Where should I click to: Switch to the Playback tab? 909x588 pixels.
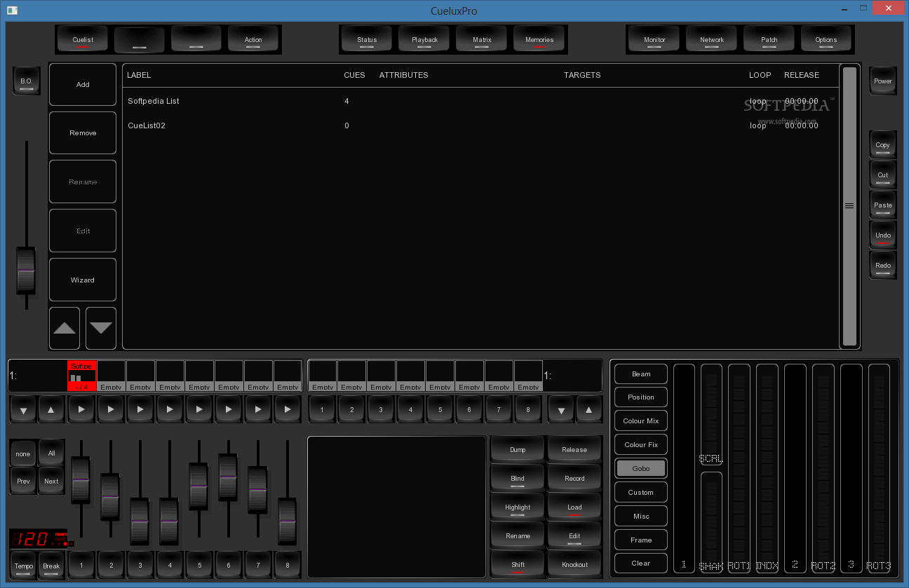tap(424, 40)
